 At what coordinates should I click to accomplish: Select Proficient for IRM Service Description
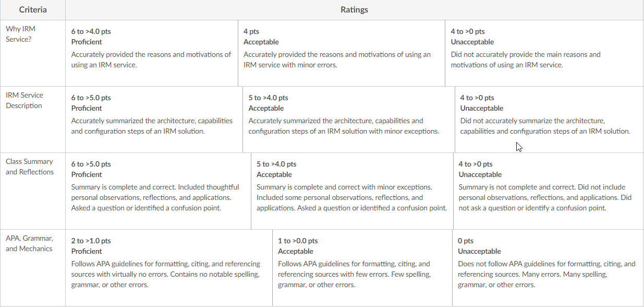154,120
